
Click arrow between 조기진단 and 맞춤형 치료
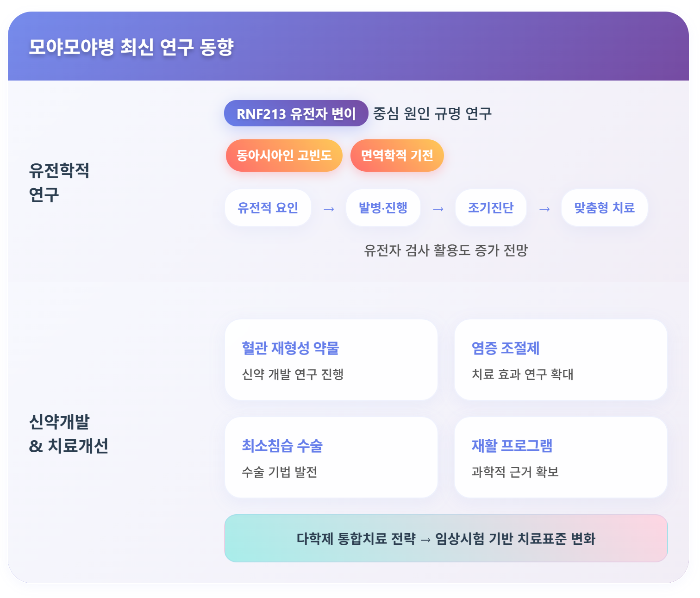pos(544,209)
